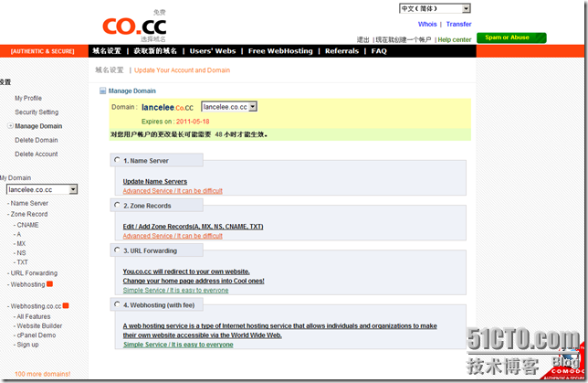Open Delete Domain in sidebar
The width and height of the screenshot is (588, 383).
tap(37, 140)
